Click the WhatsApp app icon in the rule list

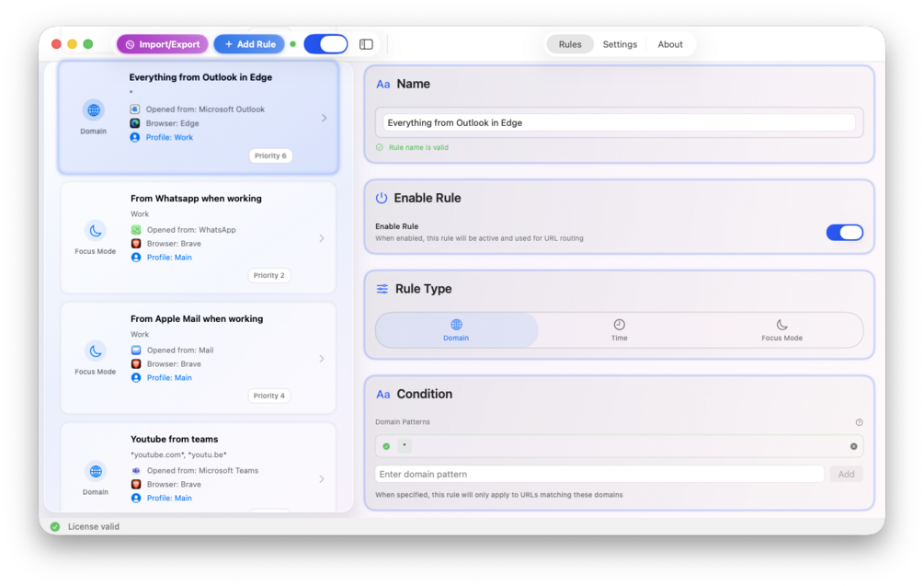coord(136,230)
